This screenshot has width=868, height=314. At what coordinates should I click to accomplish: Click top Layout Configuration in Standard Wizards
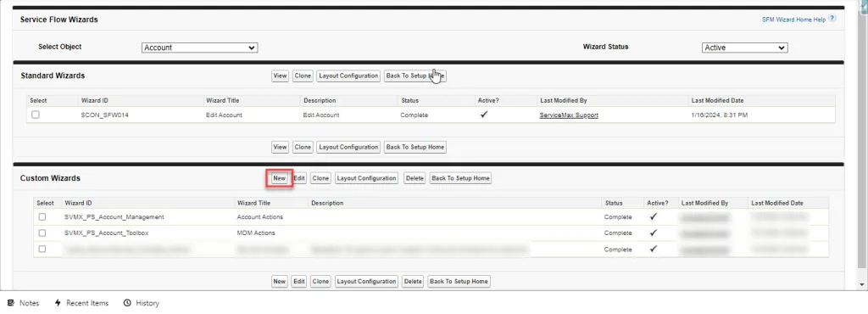[348, 76]
